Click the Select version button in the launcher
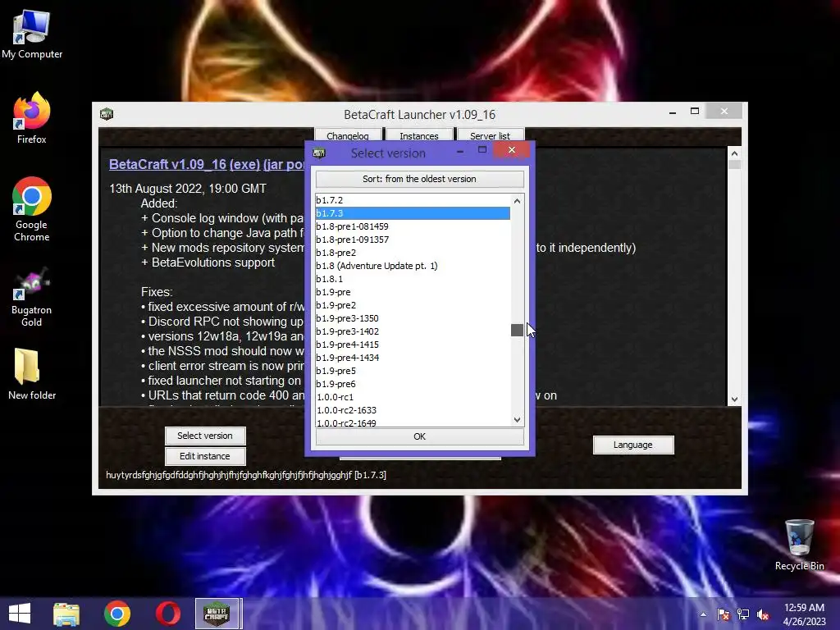Viewport: 840px width, 630px height. coord(205,436)
